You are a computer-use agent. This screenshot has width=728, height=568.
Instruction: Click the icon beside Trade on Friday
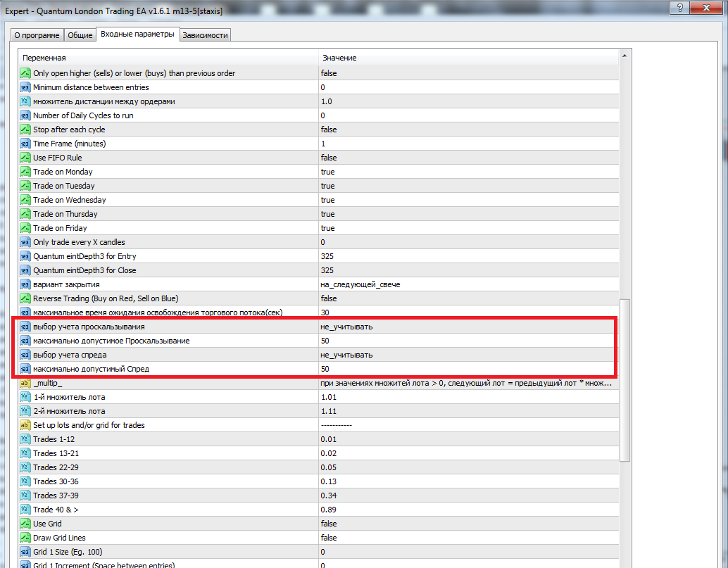[x=25, y=228]
